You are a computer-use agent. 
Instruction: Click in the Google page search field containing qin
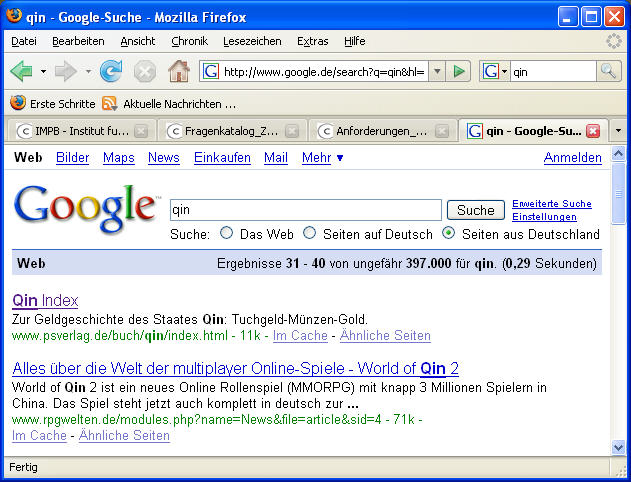tap(306, 210)
